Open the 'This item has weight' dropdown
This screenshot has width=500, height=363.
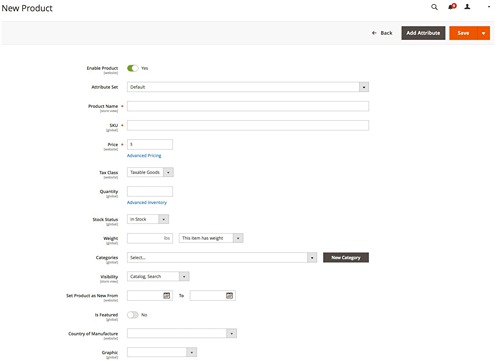click(211, 238)
